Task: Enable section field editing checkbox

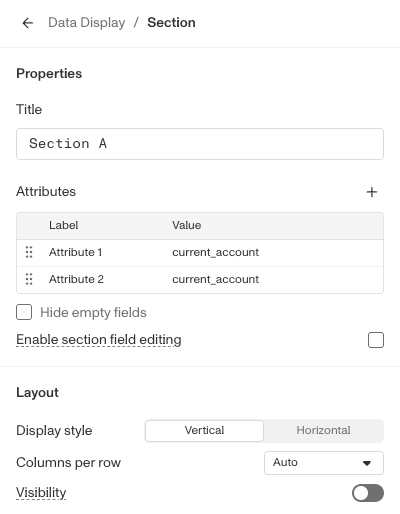Action: (376, 340)
